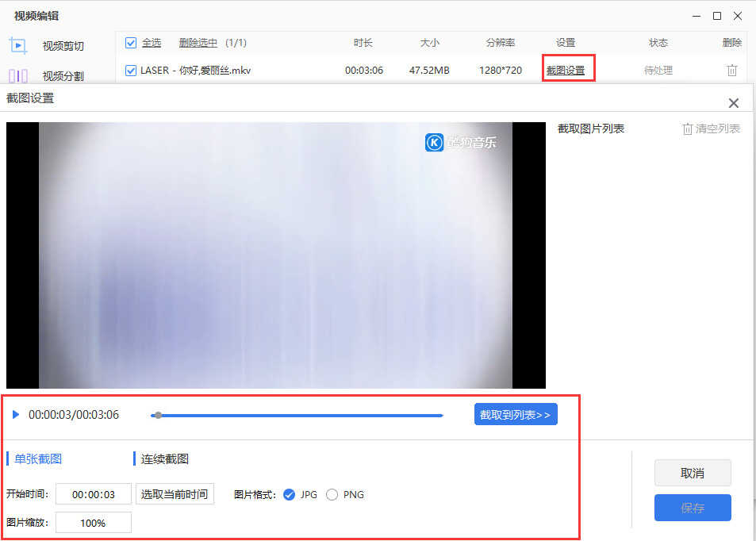The height and width of the screenshot is (541, 756).
Task: Play the video preview
Action: point(15,414)
